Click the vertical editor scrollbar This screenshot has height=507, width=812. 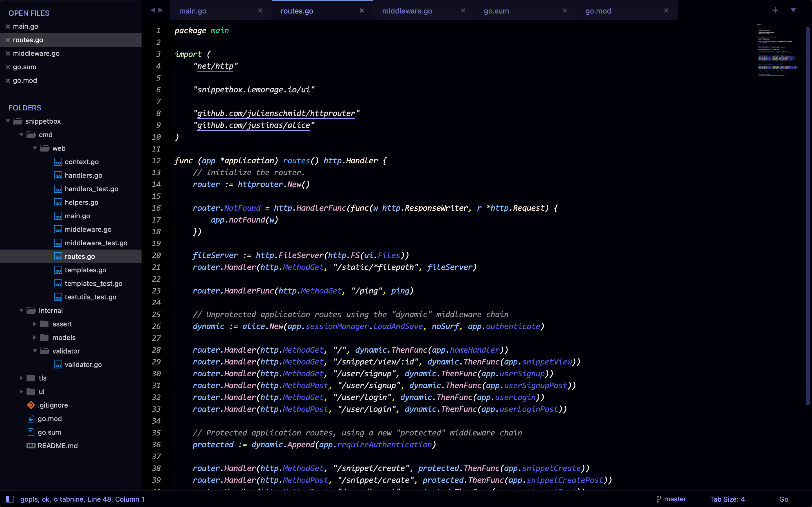pyautogui.click(x=808, y=215)
